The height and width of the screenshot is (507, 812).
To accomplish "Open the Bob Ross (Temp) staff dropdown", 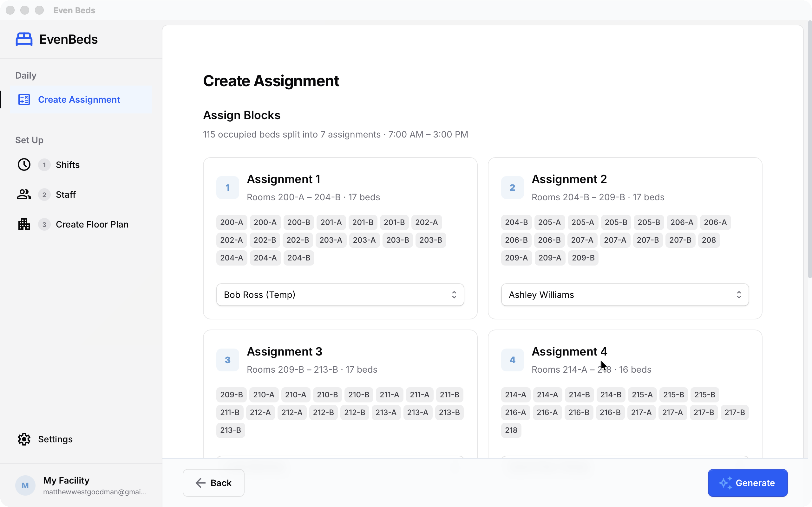I will click(340, 295).
